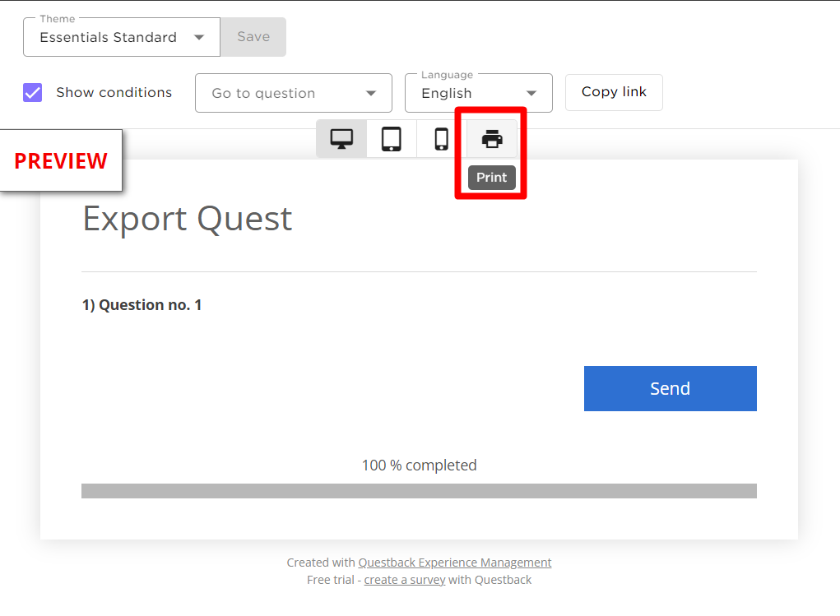Viewport: 840px width, 616px height.
Task: Select the Export Quest title text
Action: pos(188,219)
